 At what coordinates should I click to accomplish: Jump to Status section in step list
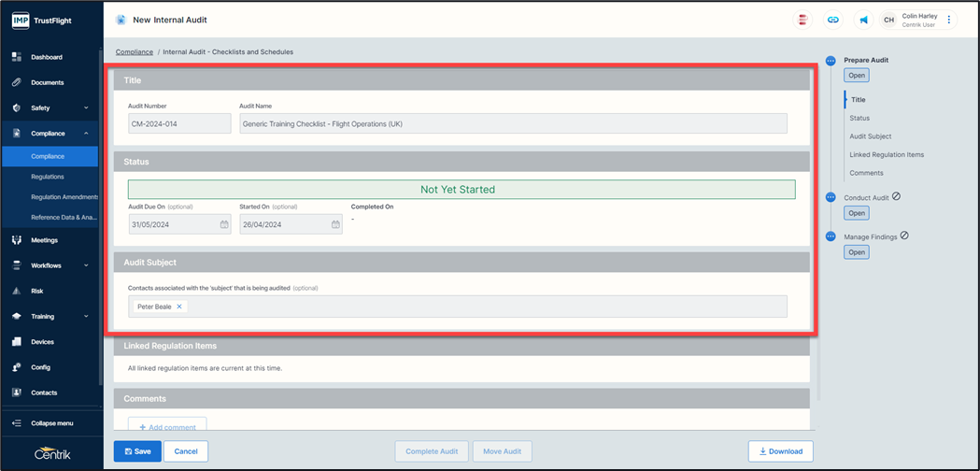tap(859, 118)
